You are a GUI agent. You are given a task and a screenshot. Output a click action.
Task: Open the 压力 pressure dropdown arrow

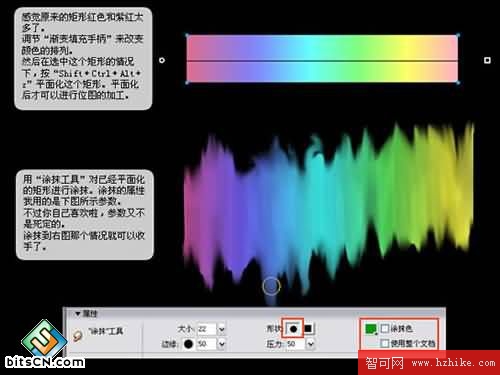click(x=310, y=344)
